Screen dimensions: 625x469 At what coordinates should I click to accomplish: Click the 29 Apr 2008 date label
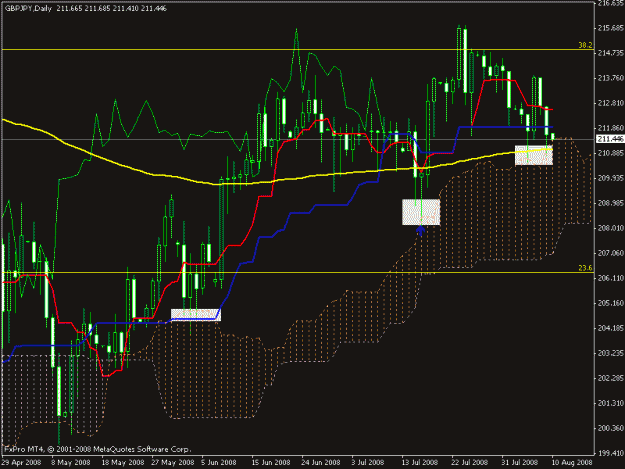[x=21, y=463]
